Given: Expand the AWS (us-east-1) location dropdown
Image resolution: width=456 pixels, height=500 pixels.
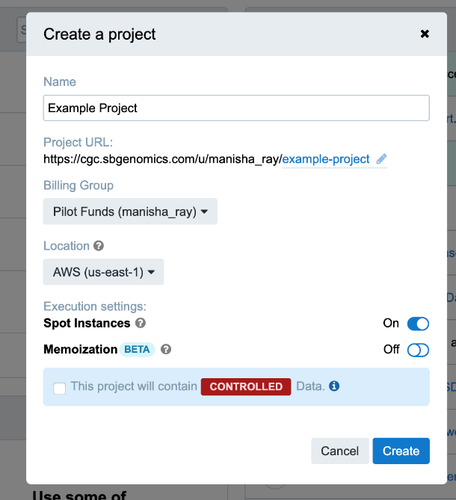Looking at the screenshot, I should [x=103, y=272].
